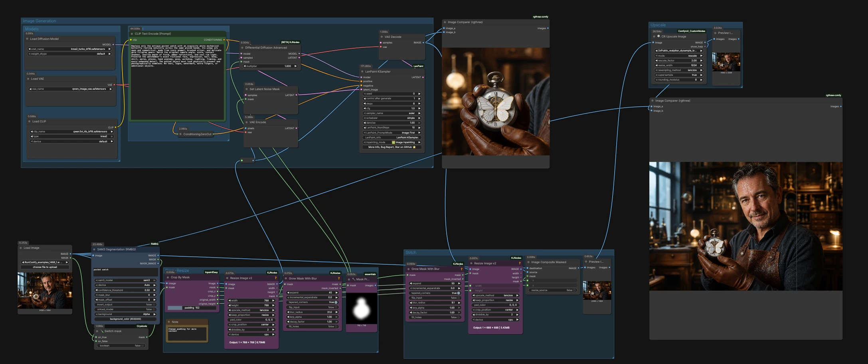This screenshot has width=868, height=364.
Task: Decrease Crop/Resize group's blur_radius value of 31.0
Action: coord(288,312)
